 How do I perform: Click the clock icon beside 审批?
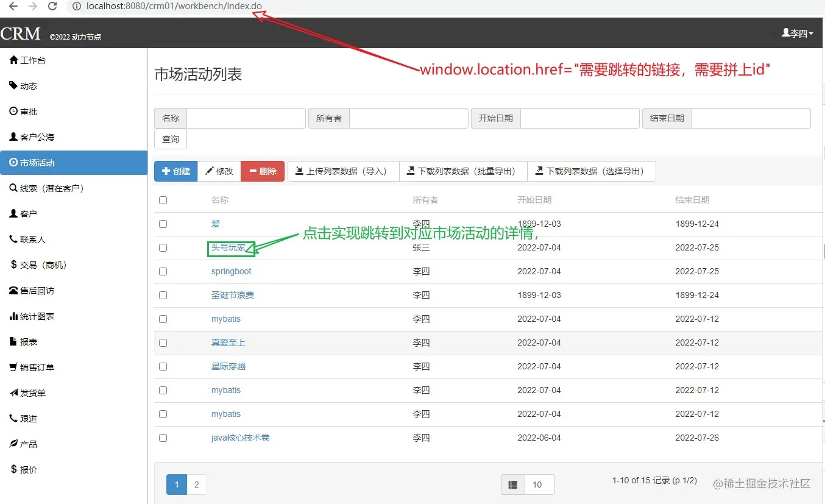(13, 111)
